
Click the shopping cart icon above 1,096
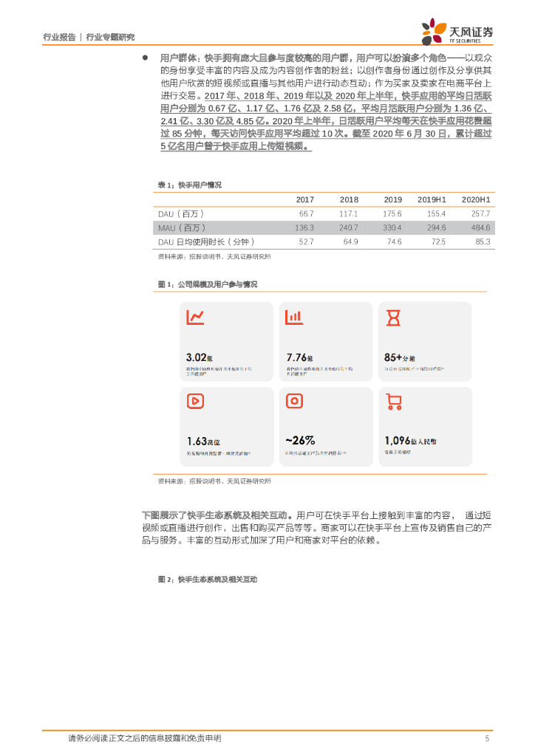[394, 402]
